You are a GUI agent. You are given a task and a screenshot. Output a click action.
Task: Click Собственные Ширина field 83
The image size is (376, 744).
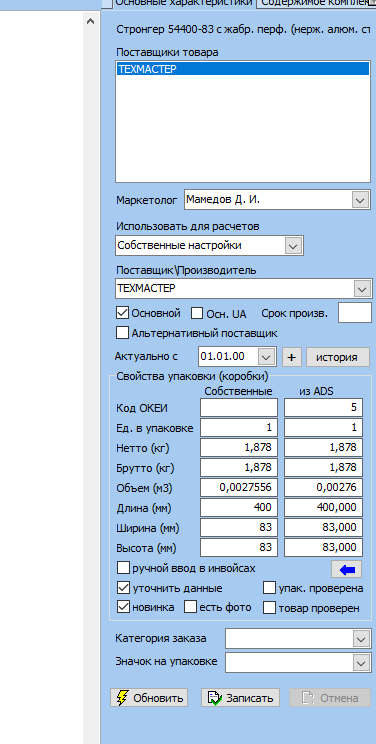(239, 527)
